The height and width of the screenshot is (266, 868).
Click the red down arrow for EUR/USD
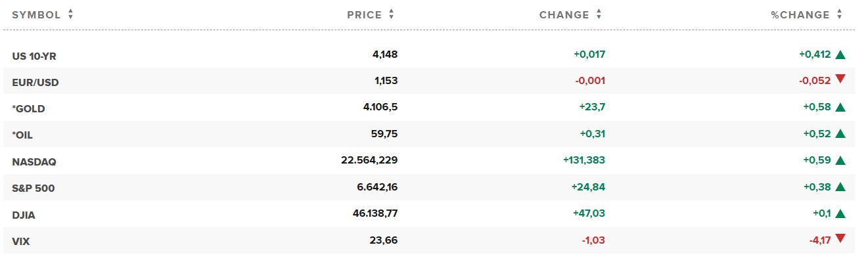point(840,80)
